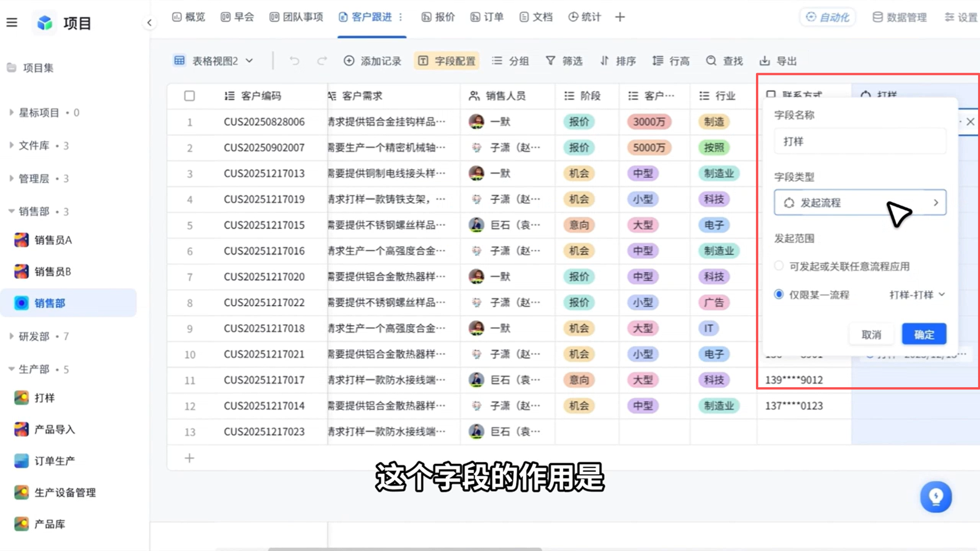Edit the 字段名称 input containing 打样
The width and height of the screenshot is (980, 551).
click(860, 141)
